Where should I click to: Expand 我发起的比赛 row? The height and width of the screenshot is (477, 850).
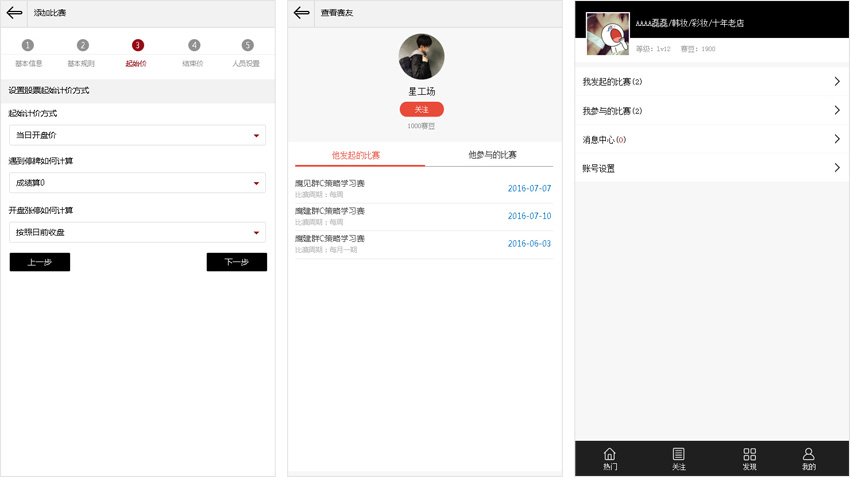[712, 82]
